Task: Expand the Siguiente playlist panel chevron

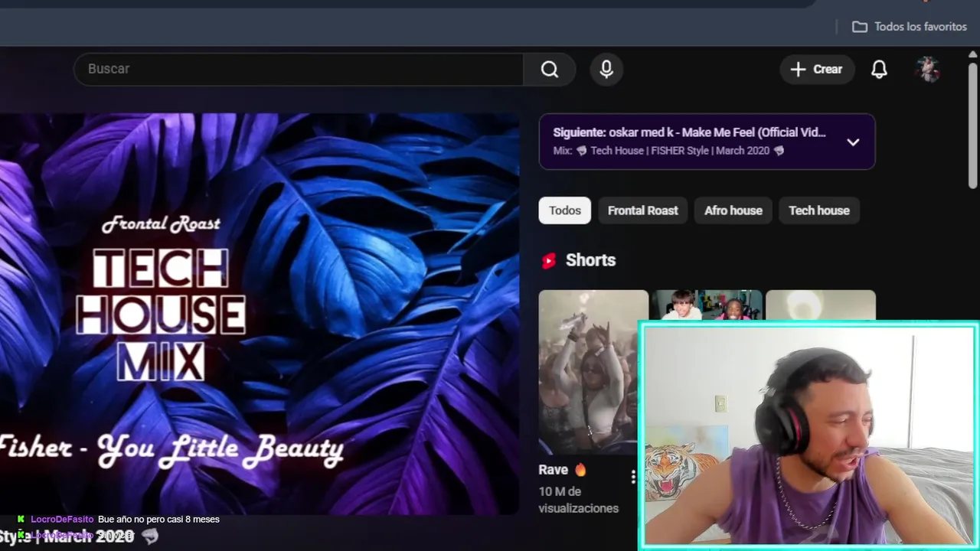Action: (853, 142)
